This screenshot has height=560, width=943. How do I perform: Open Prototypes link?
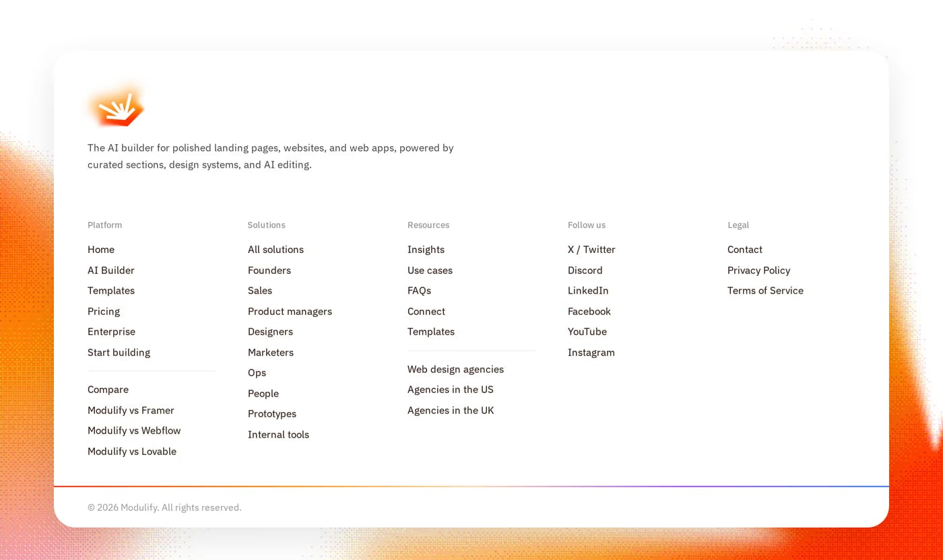point(272,414)
